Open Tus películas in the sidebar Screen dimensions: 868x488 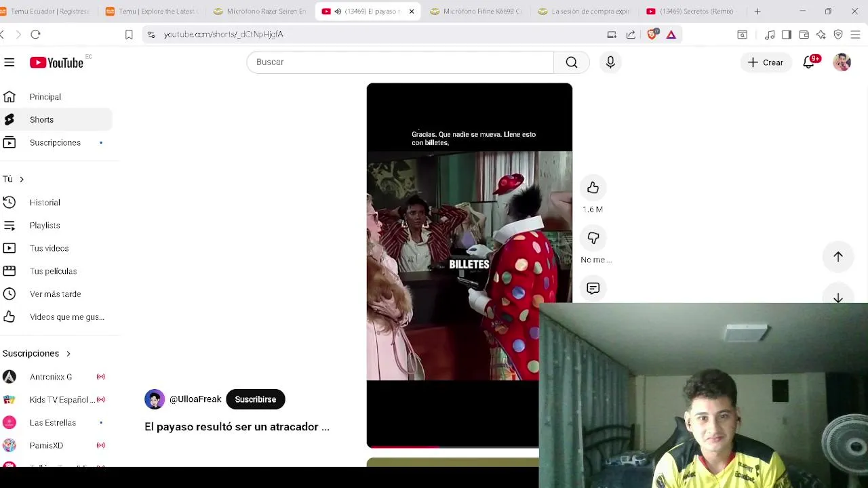[56, 271]
